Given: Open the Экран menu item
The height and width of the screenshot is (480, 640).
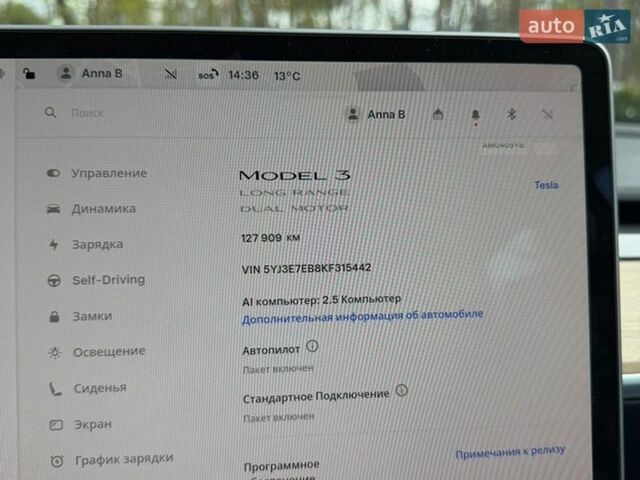Looking at the screenshot, I should click(x=93, y=424).
